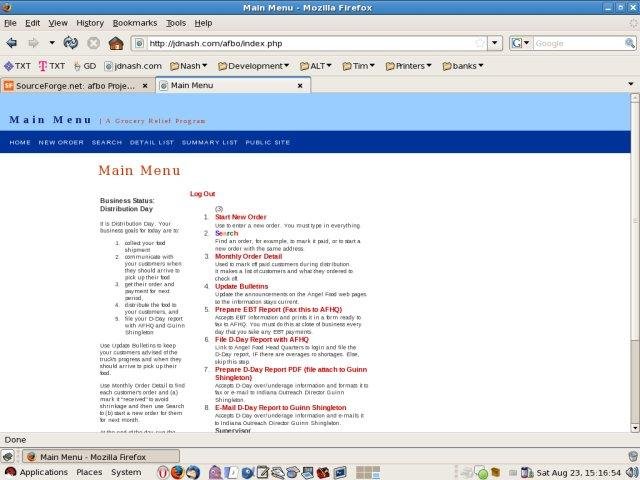Bookmark this page using the star icon

tap(480, 43)
